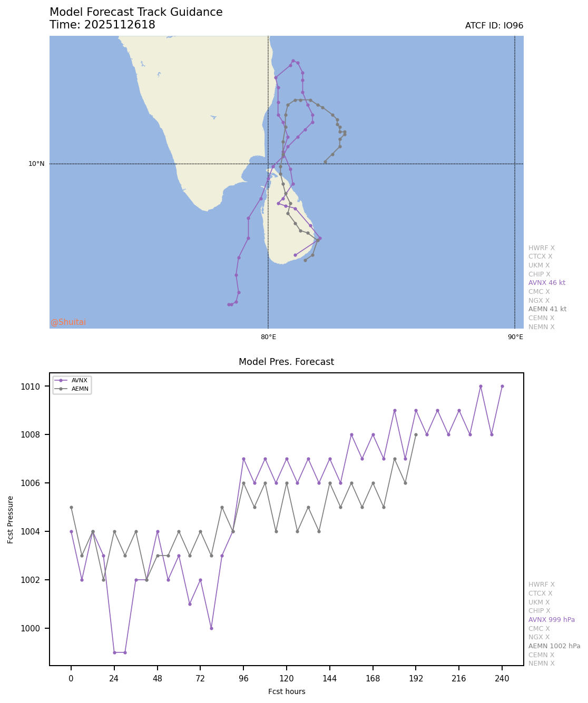Image resolution: width=588 pixels, height=703 pixels.
Task: Click the 240 tick on forecast hours axis
Action: click(x=502, y=679)
